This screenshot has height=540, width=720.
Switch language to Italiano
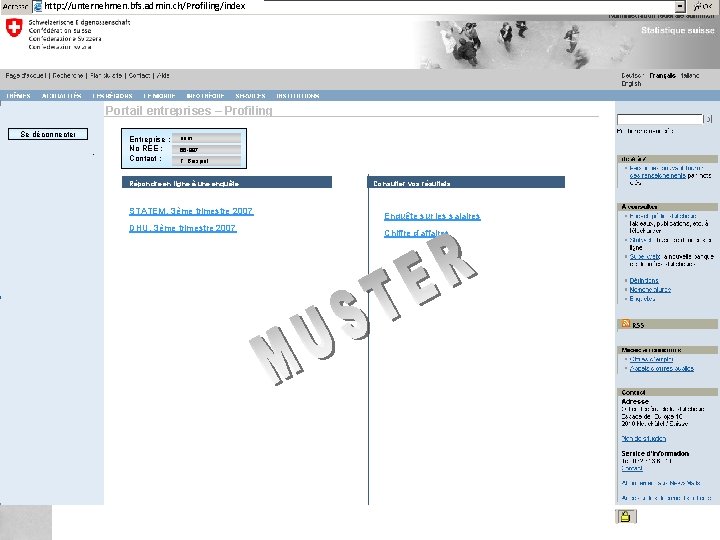point(690,75)
